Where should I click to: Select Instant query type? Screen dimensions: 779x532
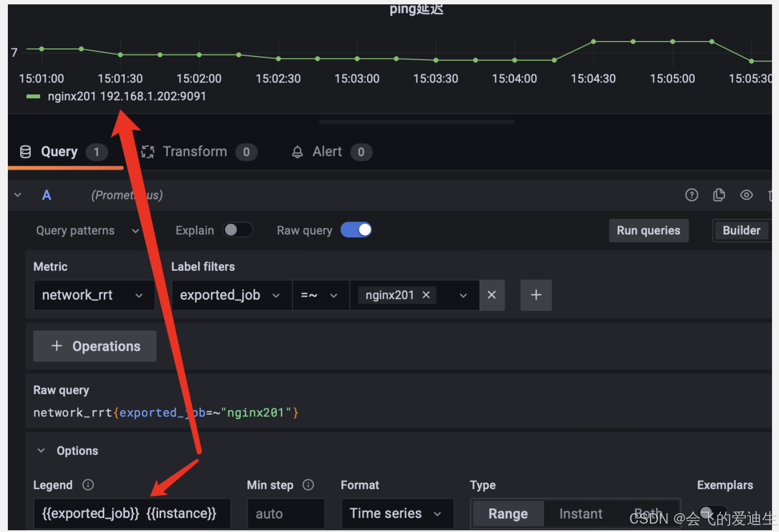(x=581, y=514)
